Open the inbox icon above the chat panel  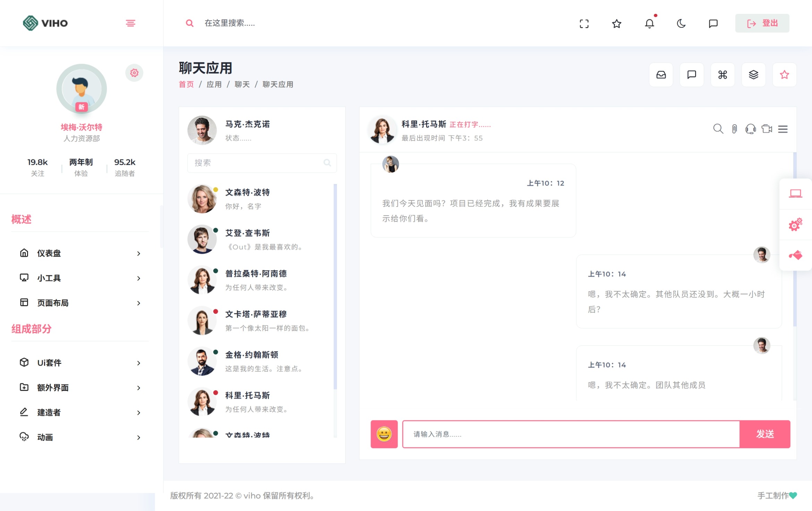point(661,74)
